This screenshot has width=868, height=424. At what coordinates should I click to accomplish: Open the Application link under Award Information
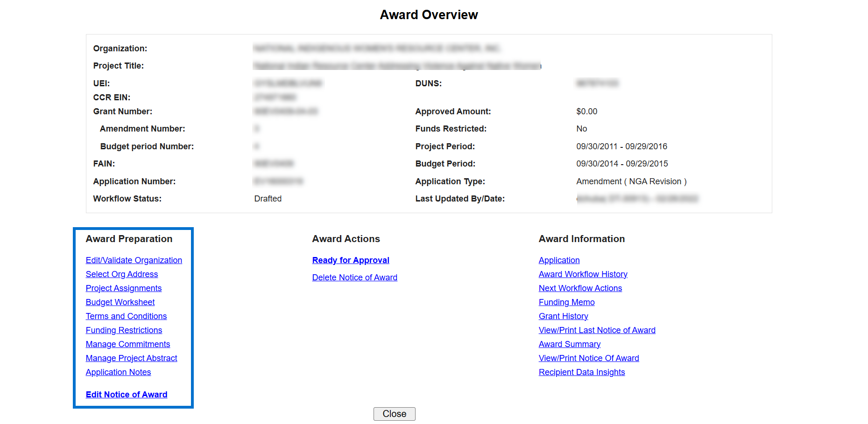click(559, 260)
